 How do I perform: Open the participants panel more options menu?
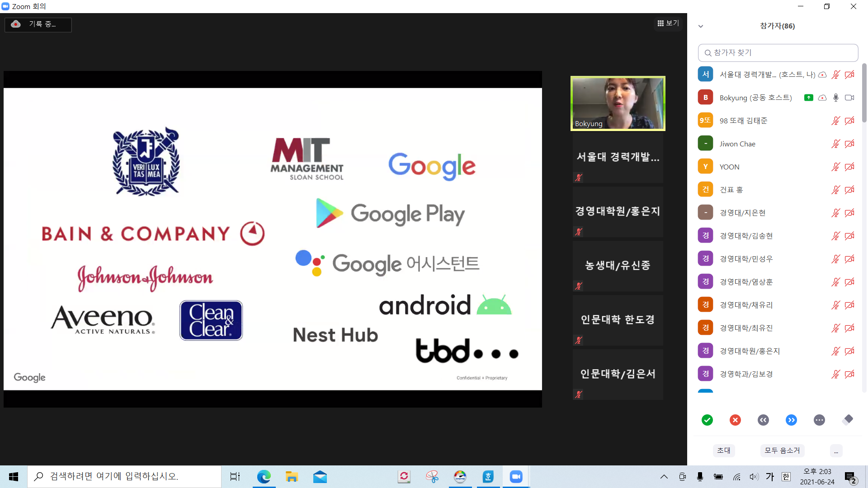tap(836, 450)
